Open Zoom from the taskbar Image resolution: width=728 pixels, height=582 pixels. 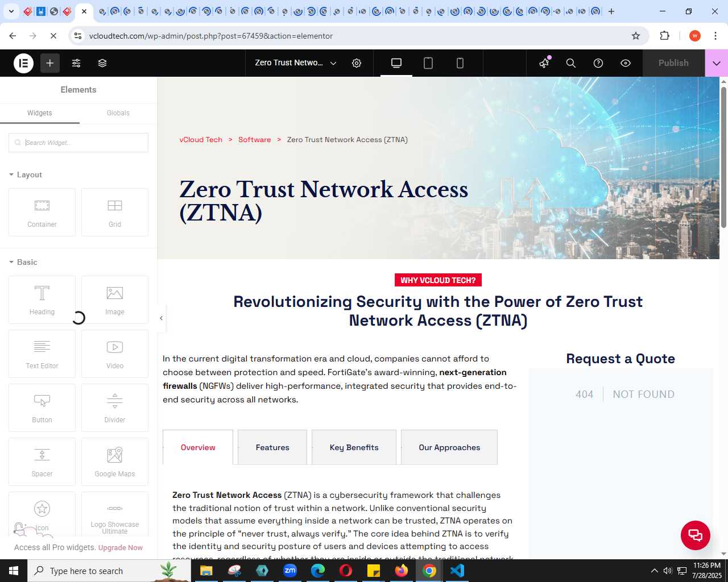click(290, 571)
